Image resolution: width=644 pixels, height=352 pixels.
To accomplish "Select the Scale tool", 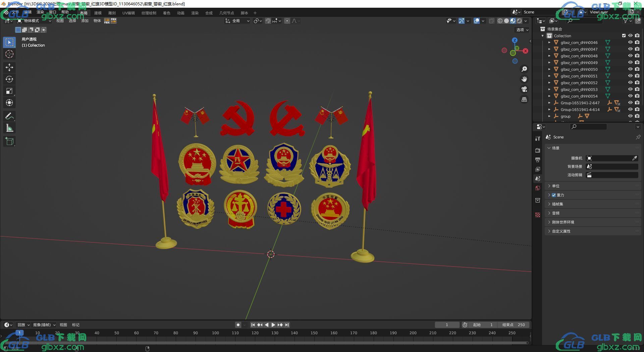I will (x=9, y=91).
